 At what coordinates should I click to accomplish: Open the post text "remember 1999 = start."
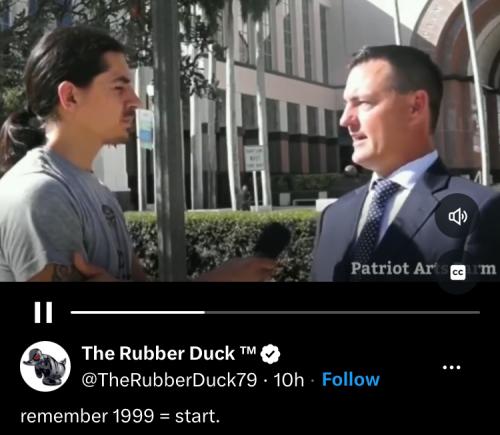pos(120,416)
